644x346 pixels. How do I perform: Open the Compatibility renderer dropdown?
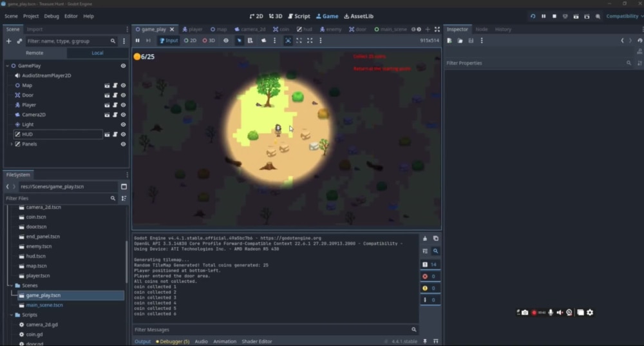point(625,17)
